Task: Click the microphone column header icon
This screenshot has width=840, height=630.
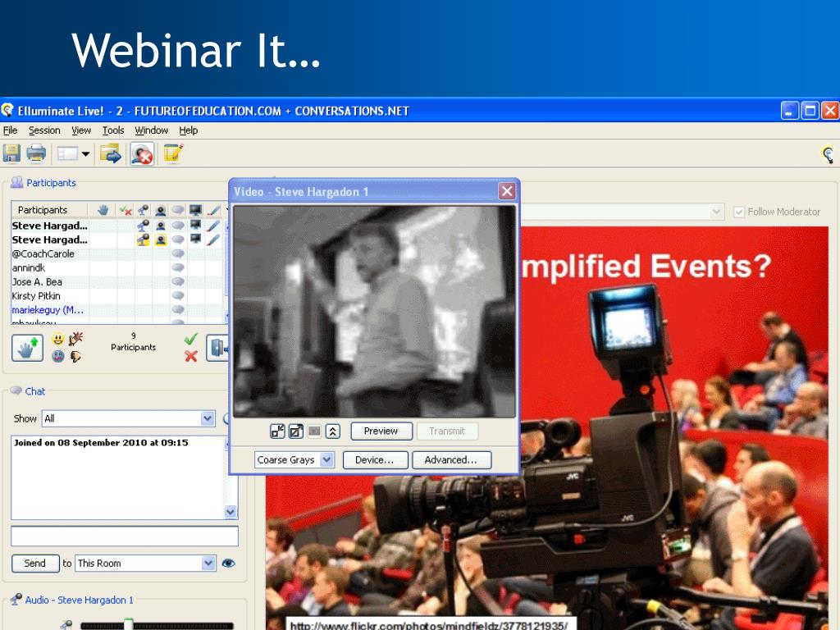Action: tap(143, 210)
